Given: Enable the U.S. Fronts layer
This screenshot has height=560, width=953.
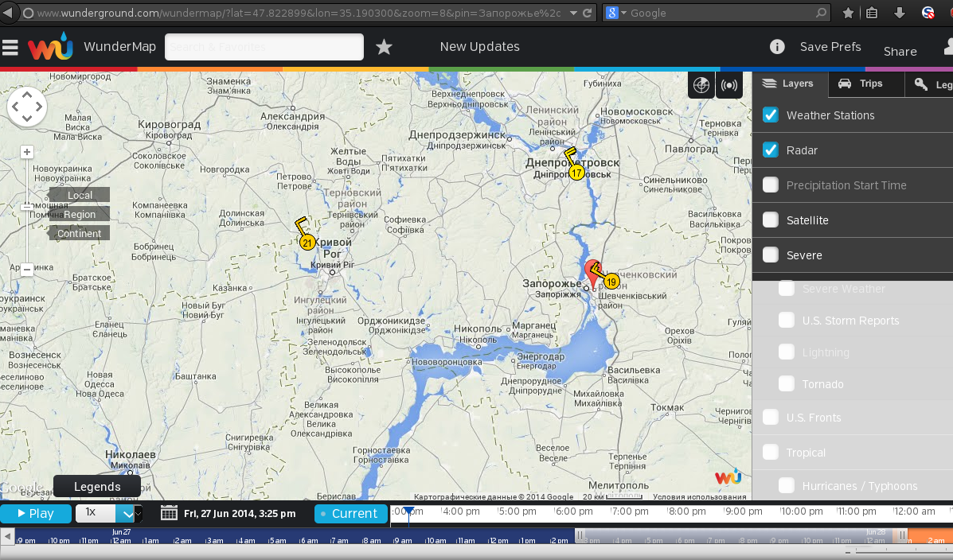Looking at the screenshot, I should point(771,418).
